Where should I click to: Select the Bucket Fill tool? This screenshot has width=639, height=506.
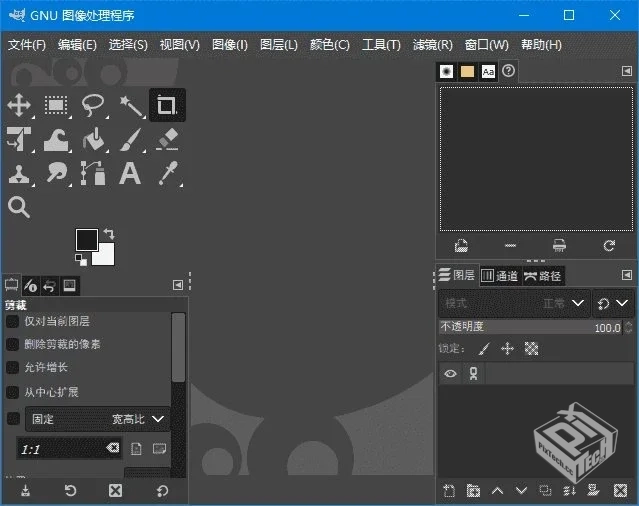[x=94, y=139]
